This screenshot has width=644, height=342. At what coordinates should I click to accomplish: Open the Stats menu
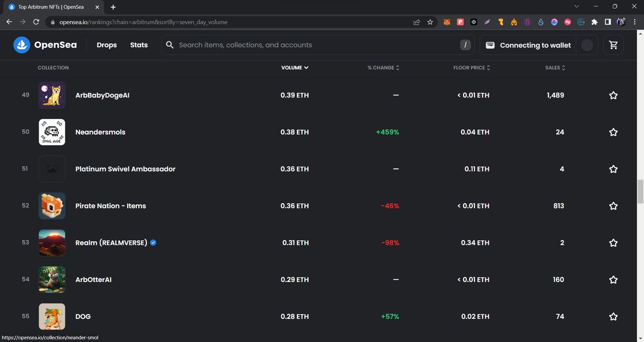139,45
